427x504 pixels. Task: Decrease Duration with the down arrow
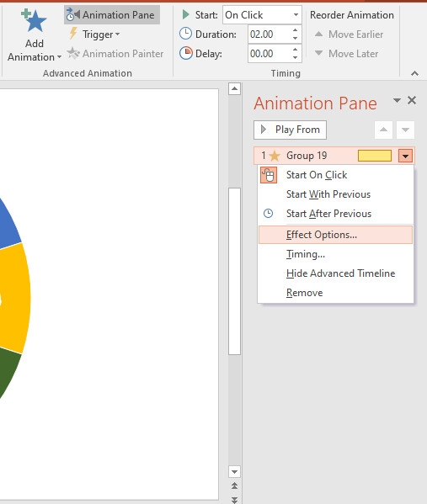296,38
